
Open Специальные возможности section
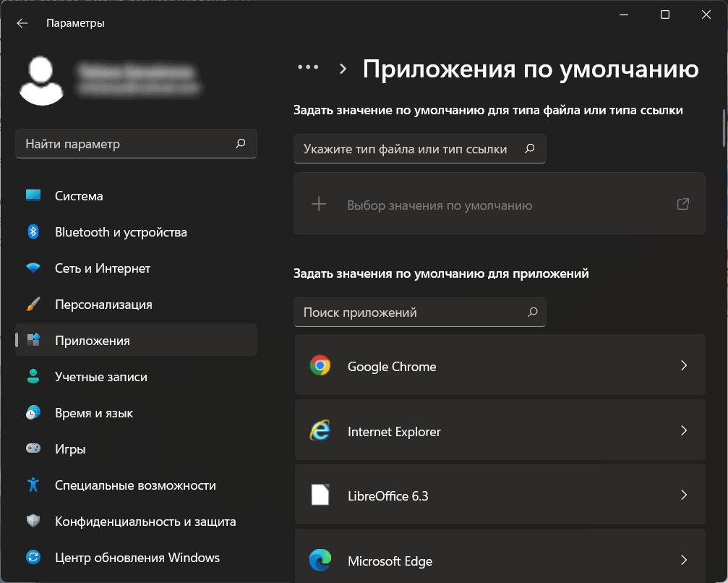(136, 485)
